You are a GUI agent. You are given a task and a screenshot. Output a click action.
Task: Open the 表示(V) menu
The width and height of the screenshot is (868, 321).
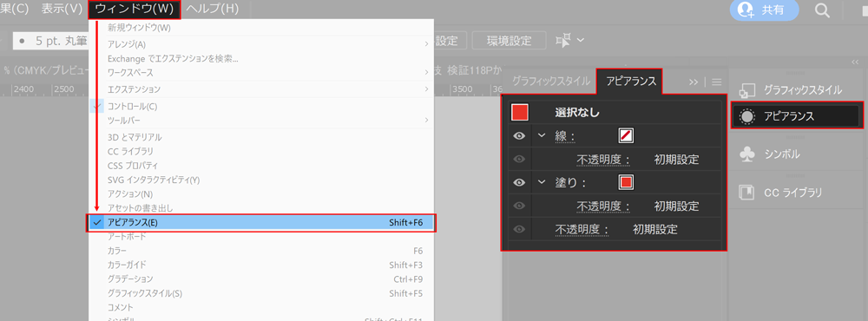[62, 9]
